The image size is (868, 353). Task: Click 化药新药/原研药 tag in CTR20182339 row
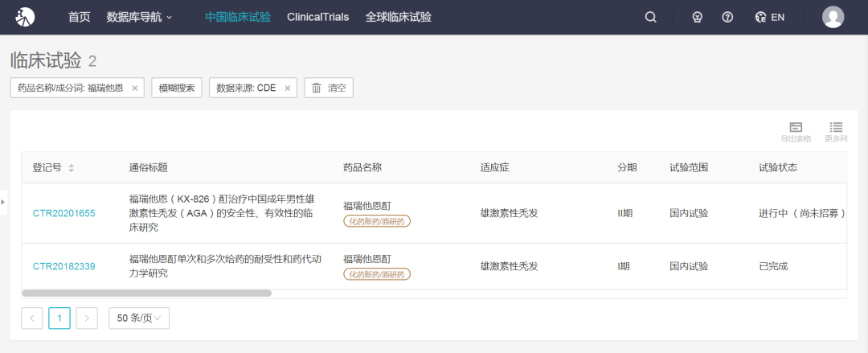click(377, 274)
